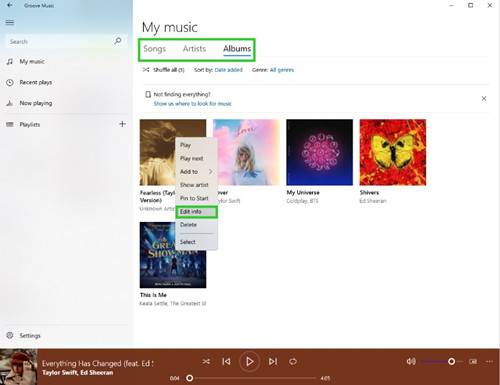Click the Shuffle all icon
The height and width of the screenshot is (385, 500).
tap(146, 70)
